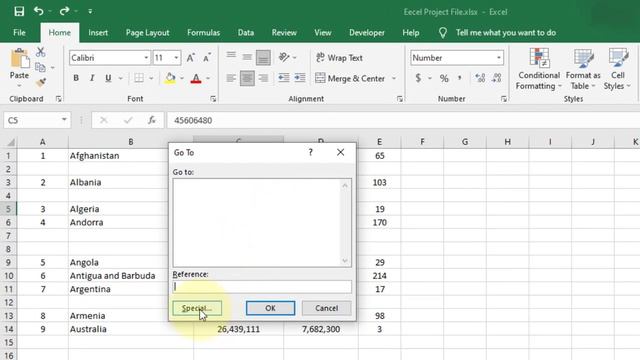Open the Number format dropdown
Image resolution: width=640 pixels, height=360 pixels.
click(x=499, y=58)
